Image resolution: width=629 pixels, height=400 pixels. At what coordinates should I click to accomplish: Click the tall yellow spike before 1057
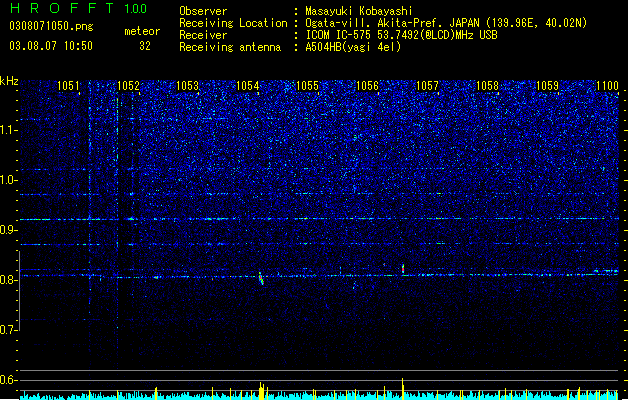(402, 388)
